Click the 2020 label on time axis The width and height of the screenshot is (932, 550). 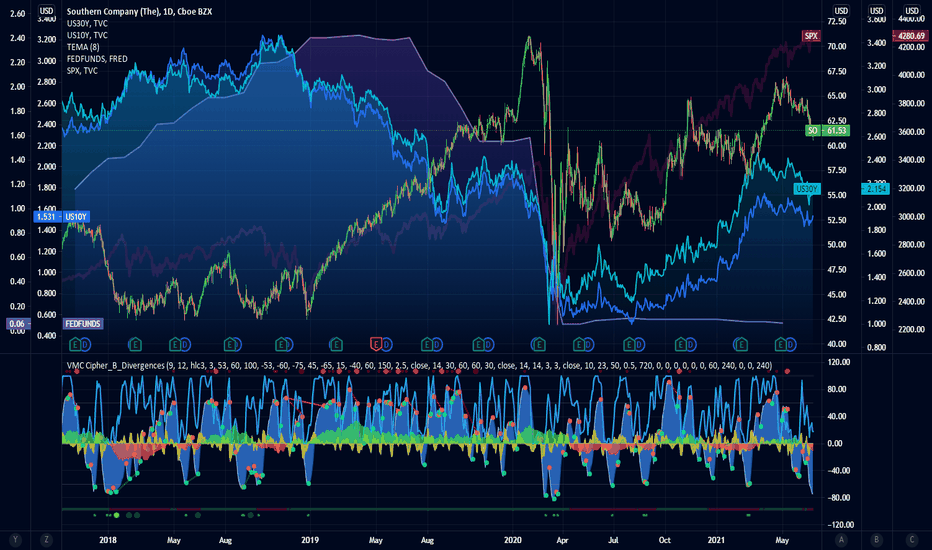[x=512, y=540]
